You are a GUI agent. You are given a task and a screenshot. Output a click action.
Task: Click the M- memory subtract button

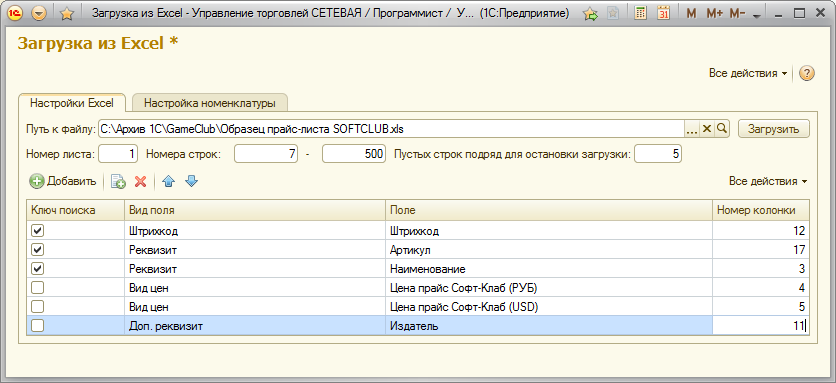pyautogui.click(x=737, y=14)
